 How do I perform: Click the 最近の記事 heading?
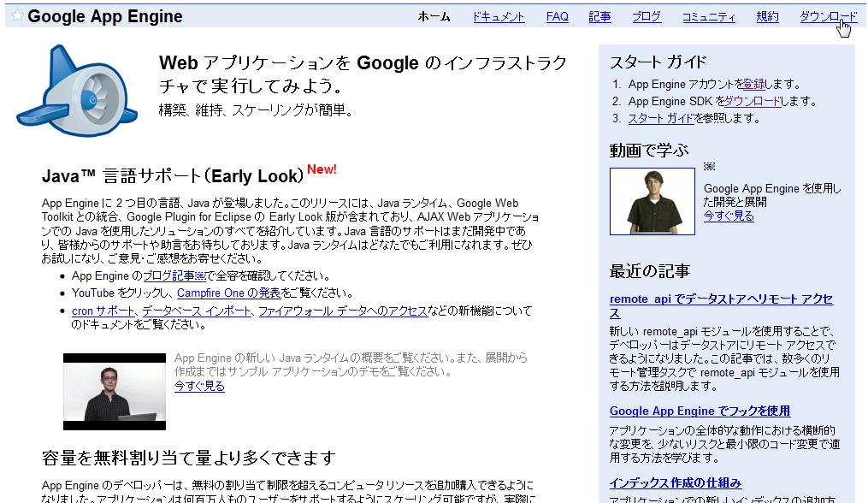click(x=650, y=271)
